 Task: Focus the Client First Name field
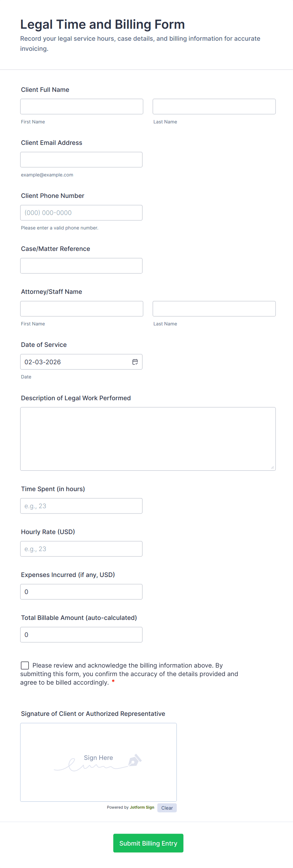tap(82, 106)
